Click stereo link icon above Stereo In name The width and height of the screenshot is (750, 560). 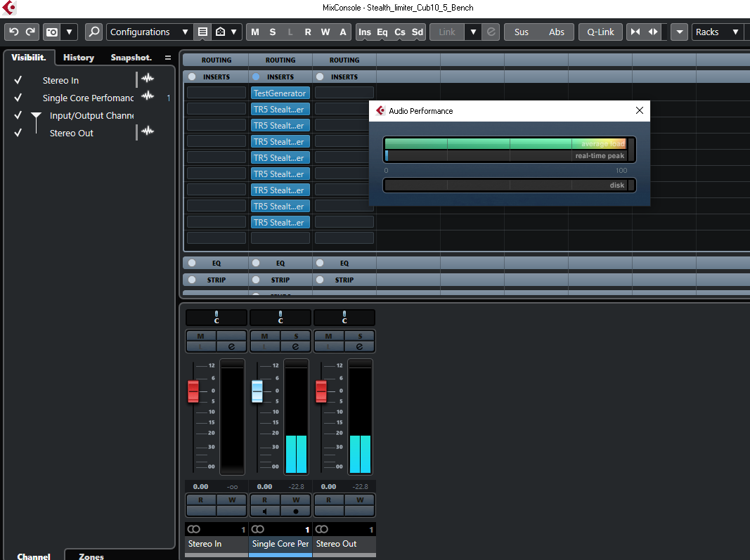point(194,529)
